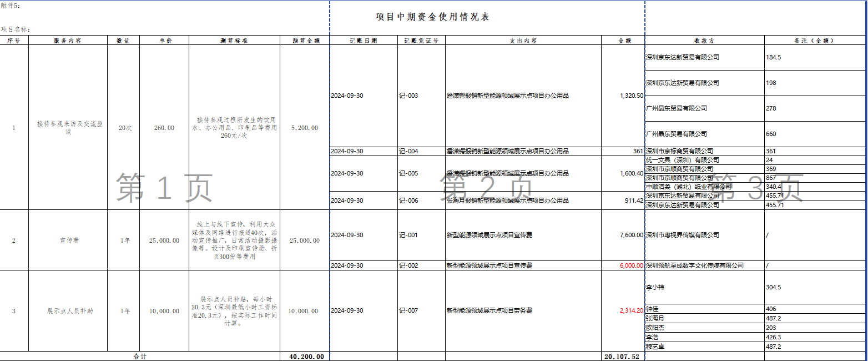Select the voucher cell '记-004'
868x361 pixels.
coord(421,151)
